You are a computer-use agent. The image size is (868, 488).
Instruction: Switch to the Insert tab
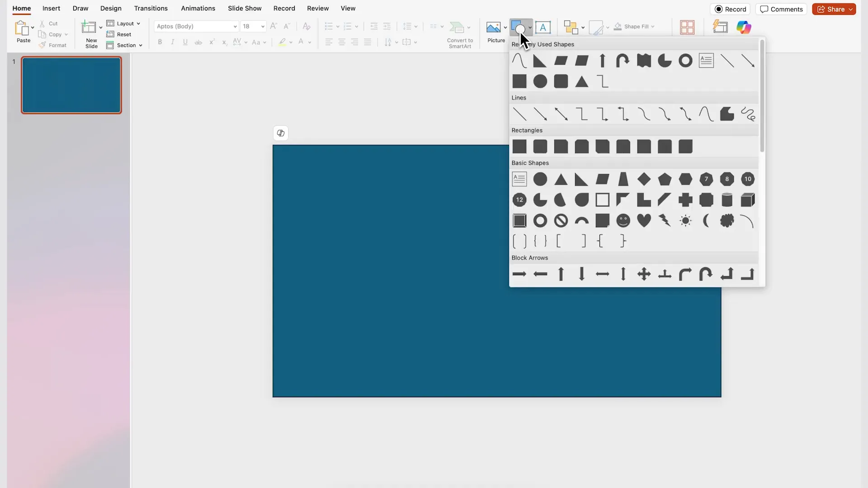51,8
